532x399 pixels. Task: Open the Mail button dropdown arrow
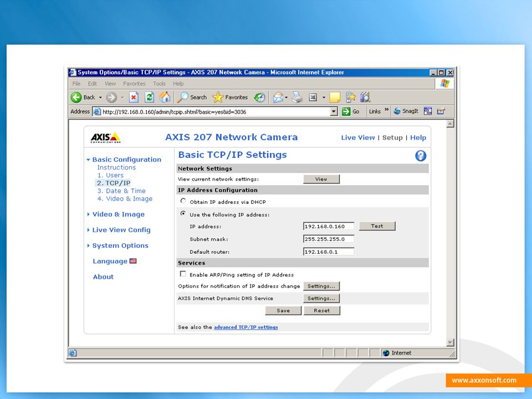(x=287, y=98)
